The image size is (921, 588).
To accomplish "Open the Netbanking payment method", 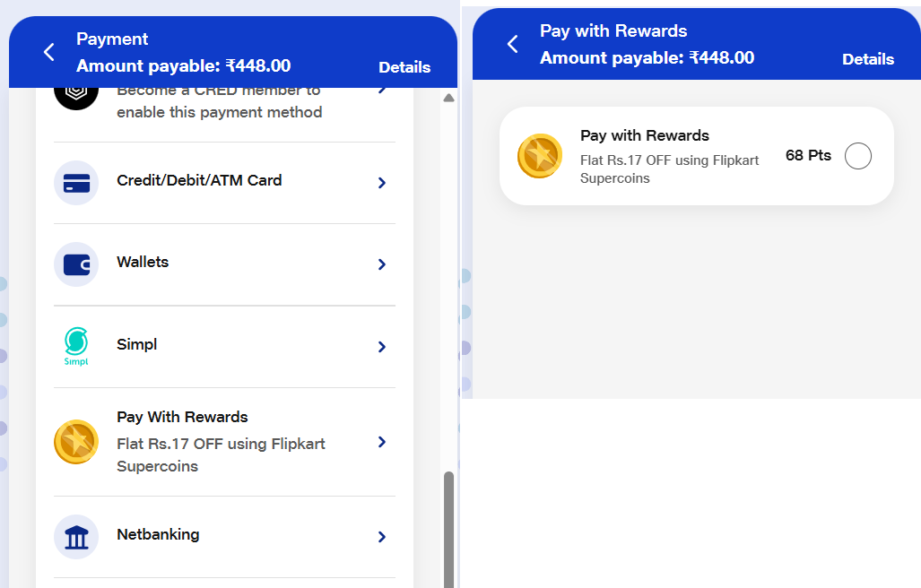I will click(158, 535).
